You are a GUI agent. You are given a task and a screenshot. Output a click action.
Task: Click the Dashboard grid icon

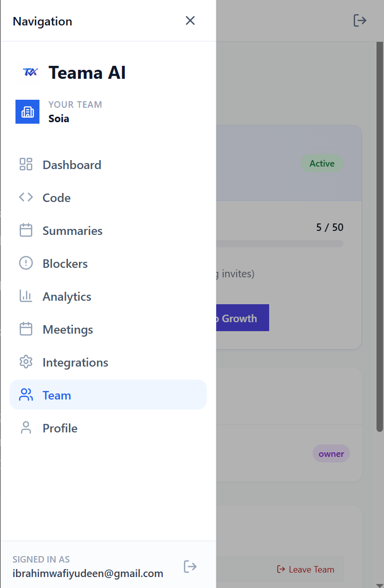(x=26, y=164)
